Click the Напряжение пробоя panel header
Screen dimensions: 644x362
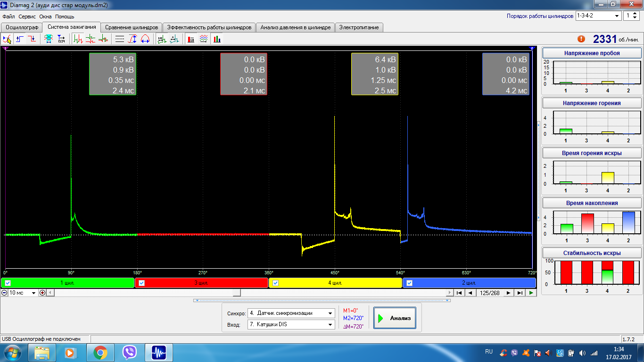592,53
